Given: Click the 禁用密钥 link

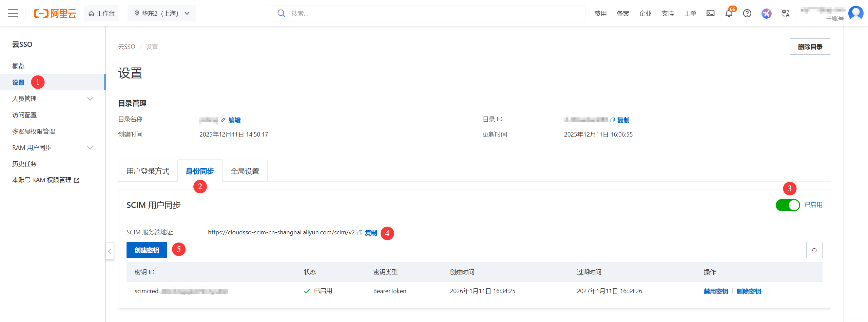Looking at the screenshot, I should point(715,291).
